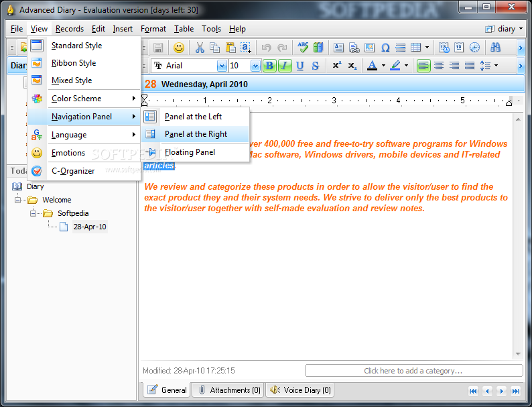Go to the previous record button
The height and width of the screenshot is (407, 532).
(487, 391)
